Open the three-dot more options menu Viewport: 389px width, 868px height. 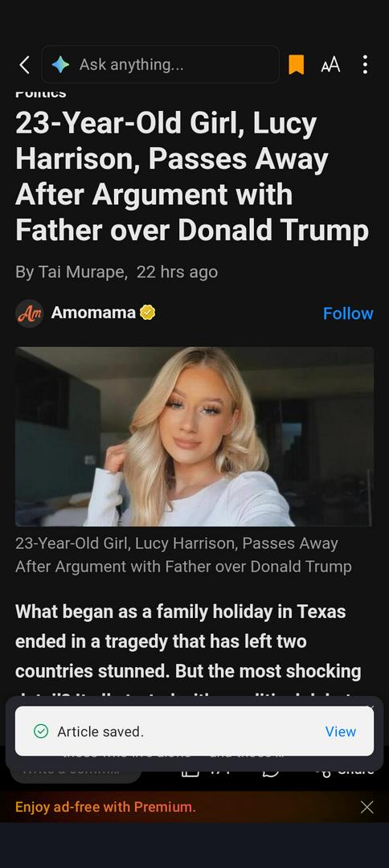pos(365,65)
